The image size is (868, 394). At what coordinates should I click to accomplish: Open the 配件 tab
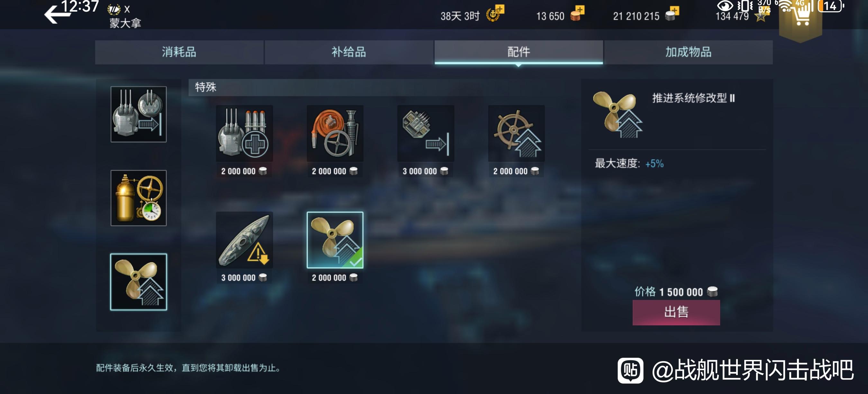[x=519, y=52]
